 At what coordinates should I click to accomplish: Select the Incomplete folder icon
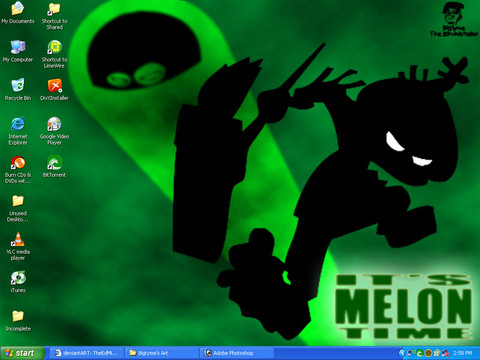click(18, 320)
